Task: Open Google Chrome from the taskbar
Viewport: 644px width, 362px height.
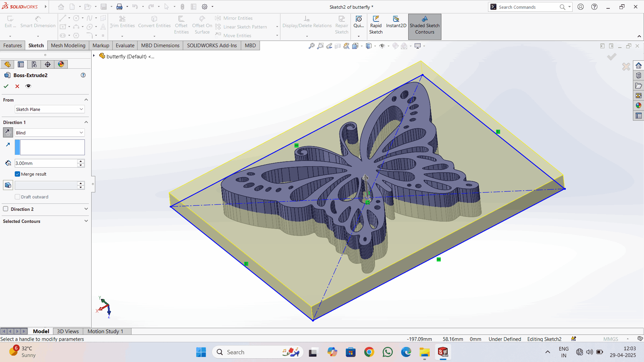Action: coord(369,352)
